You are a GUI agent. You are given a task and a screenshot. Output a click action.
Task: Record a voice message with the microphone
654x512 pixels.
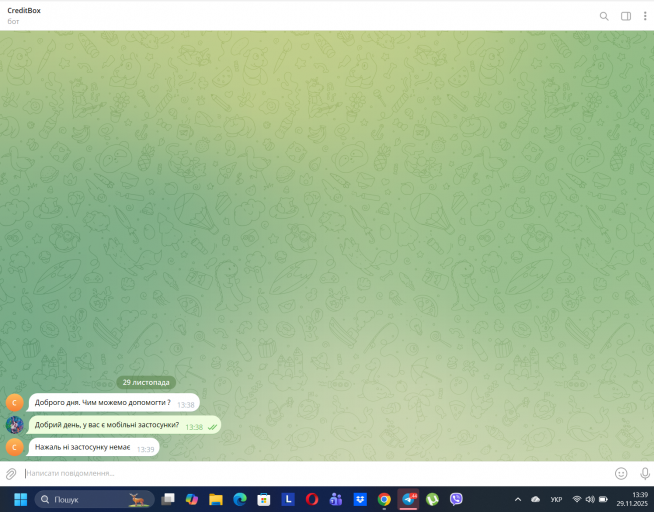coord(644,474)
